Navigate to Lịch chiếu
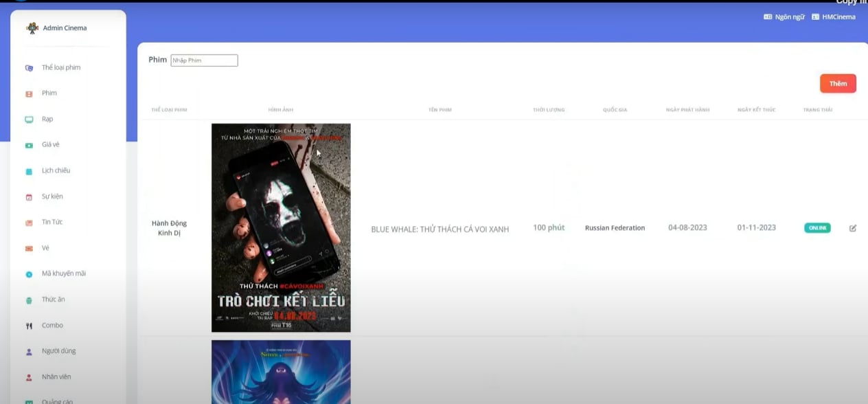The width and height of the screenshot is (868, 404). tap(56, 170)
